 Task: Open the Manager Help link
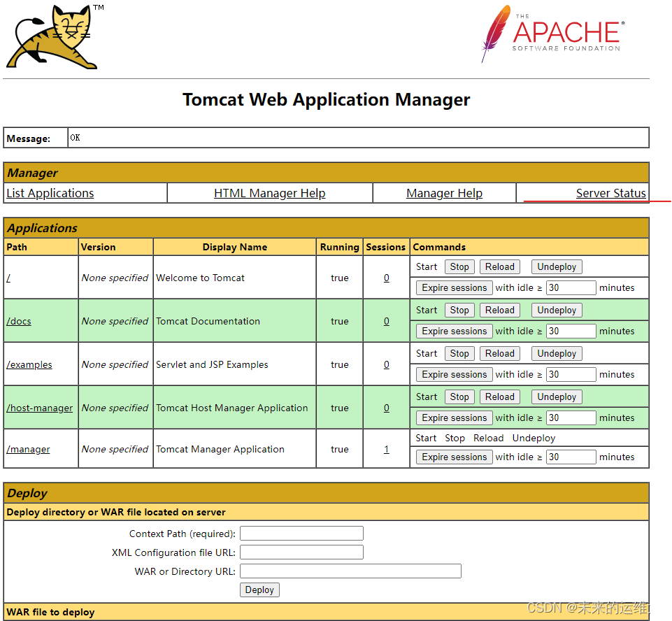[445, 193]
